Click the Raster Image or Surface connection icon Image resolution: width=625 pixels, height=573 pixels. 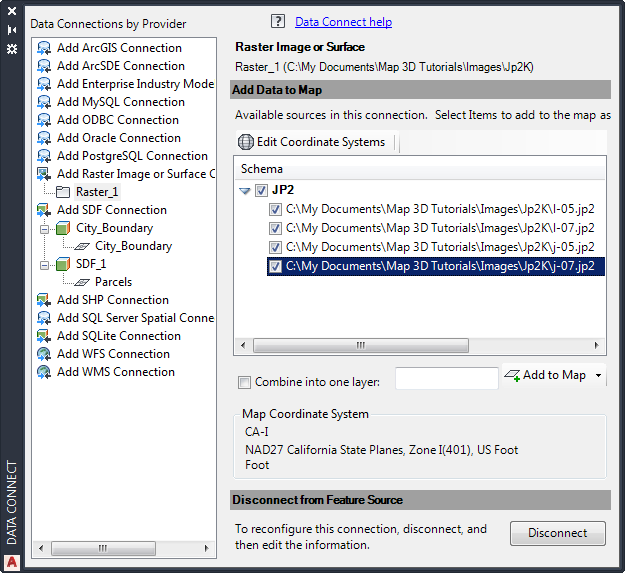(x=44, y=174)
